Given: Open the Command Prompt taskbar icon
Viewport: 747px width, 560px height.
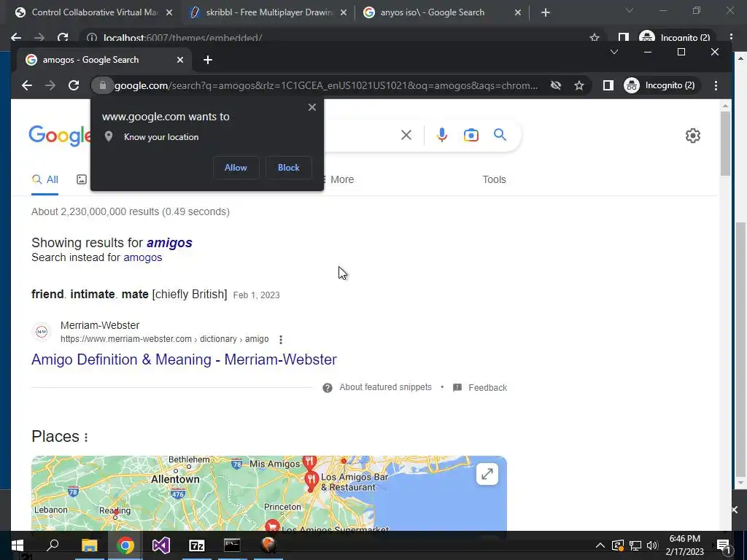Looking at the screenshot, I should tap(233, 545).
